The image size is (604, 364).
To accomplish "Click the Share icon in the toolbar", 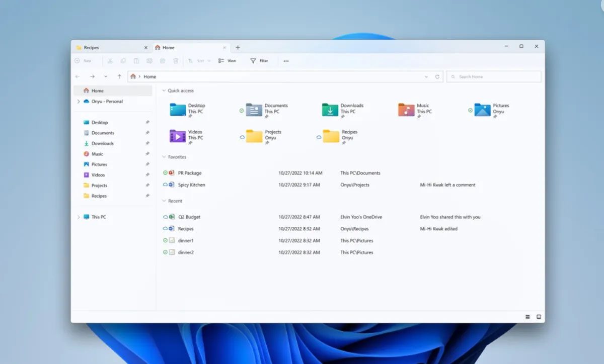I will [162, 60].
